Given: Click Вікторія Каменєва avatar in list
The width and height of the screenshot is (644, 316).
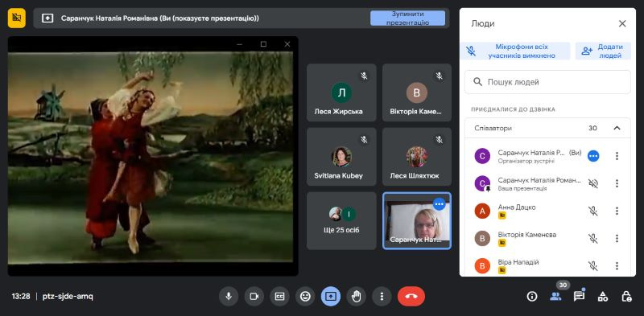Looking at the screenshot, I should (482, 239).
